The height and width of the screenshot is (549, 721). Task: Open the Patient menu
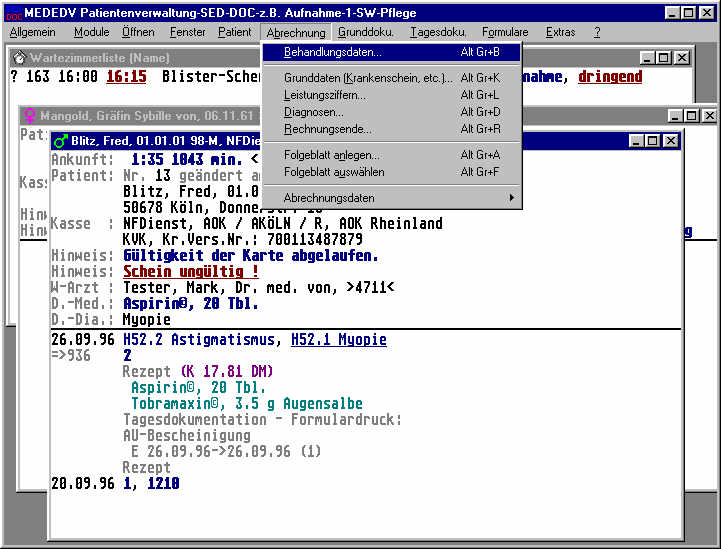235,32
